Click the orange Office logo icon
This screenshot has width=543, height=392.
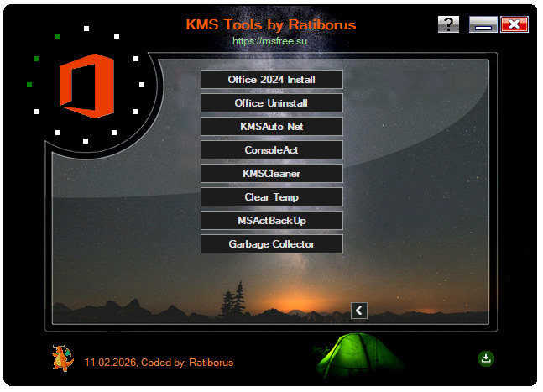pyautogui.click(x=86, y=86)
